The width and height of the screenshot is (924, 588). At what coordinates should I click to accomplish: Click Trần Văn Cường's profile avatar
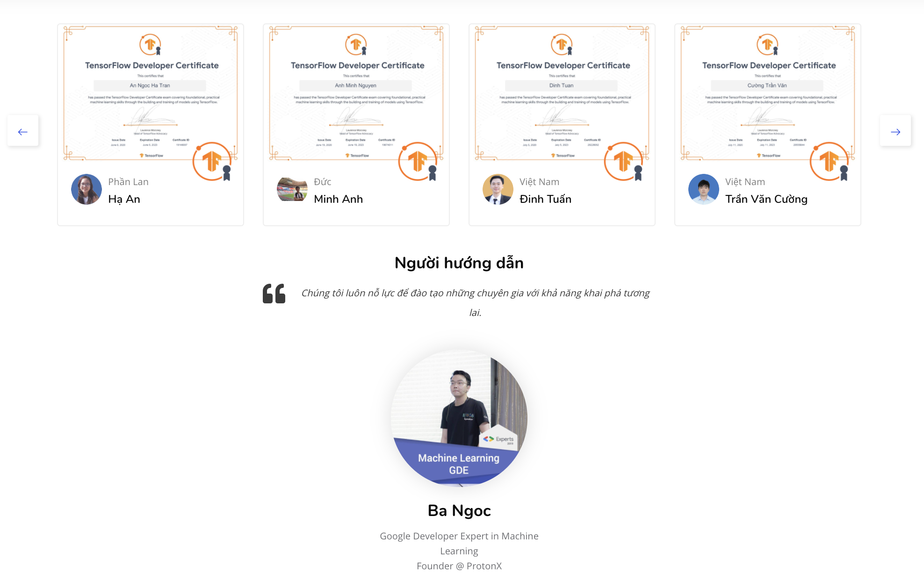704,189
